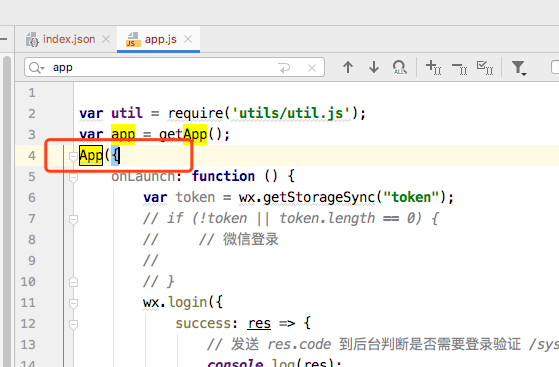Unselect occurrence with minus icon
This screenshot has height=367, width=559.
[x=459, y=67]
